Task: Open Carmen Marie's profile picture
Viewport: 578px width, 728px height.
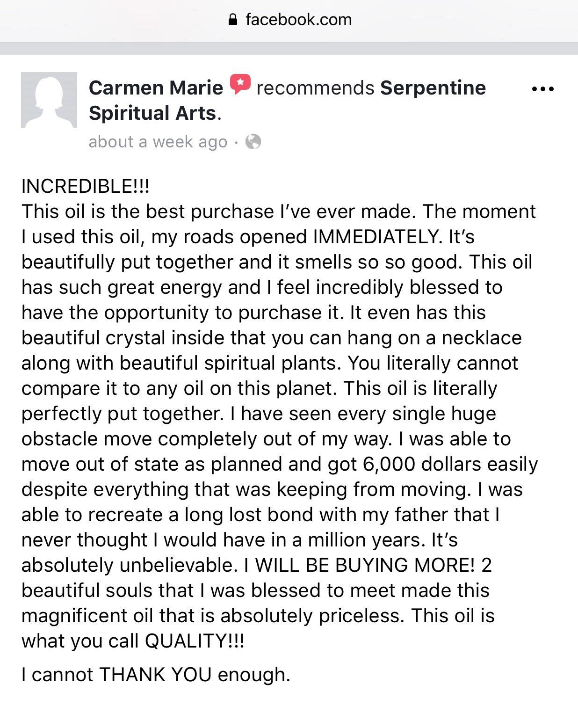Action: click(49, 100)
